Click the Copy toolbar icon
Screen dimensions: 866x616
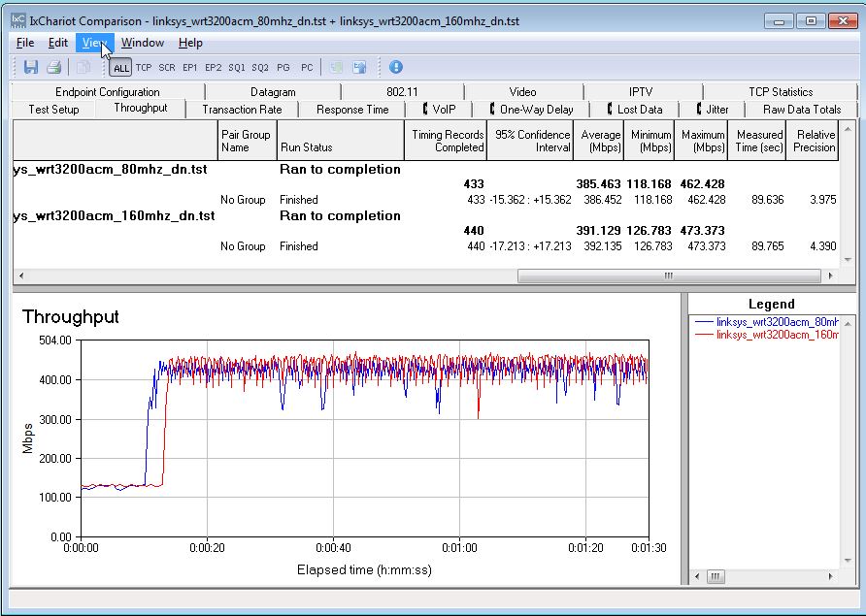[83, 67]
